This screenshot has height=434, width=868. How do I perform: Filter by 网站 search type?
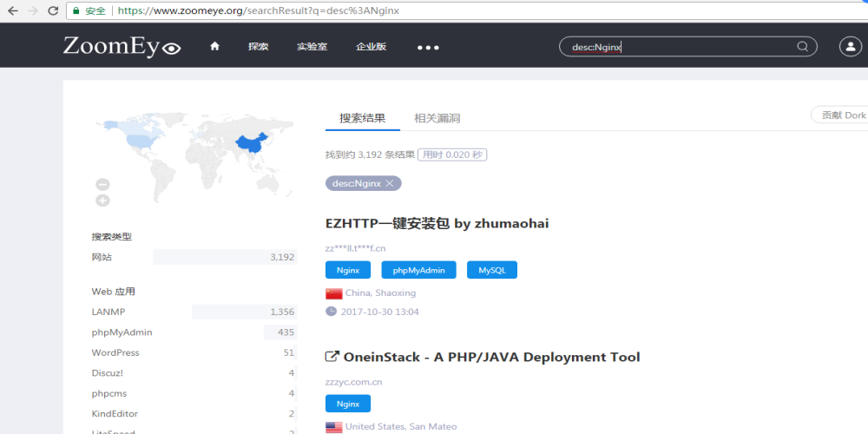tap(194, 258)
